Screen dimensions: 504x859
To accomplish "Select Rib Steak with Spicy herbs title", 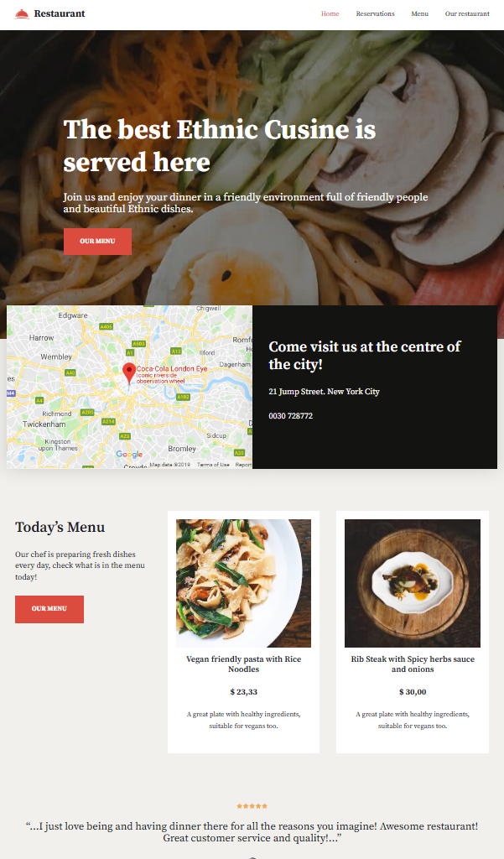I will [413, 664].
